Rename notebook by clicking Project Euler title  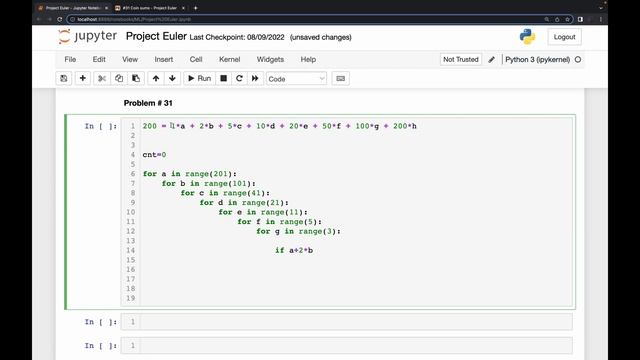(x=156, y=36)
